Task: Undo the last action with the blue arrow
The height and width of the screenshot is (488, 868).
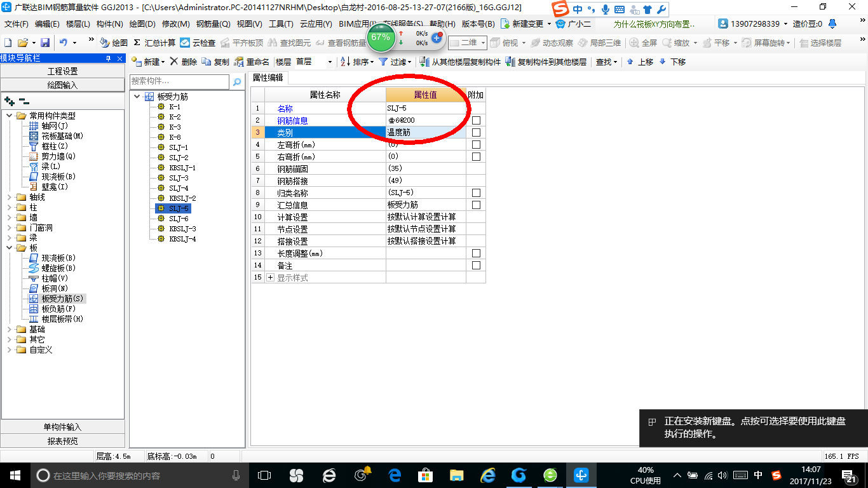Action: pos(64,43)
